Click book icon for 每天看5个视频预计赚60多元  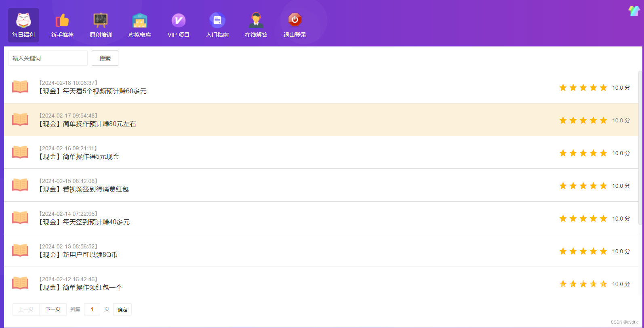pos(20,87)
